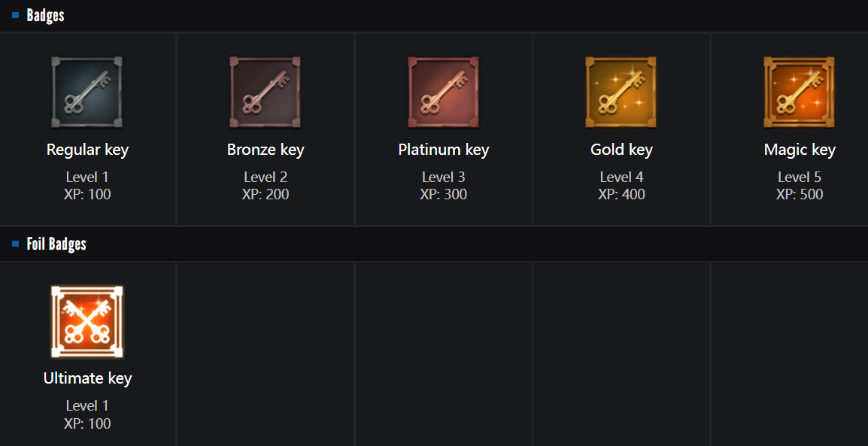This screenshot has width=868, height=446.
Task: Select the Platinum key name label
Action: 443,150
